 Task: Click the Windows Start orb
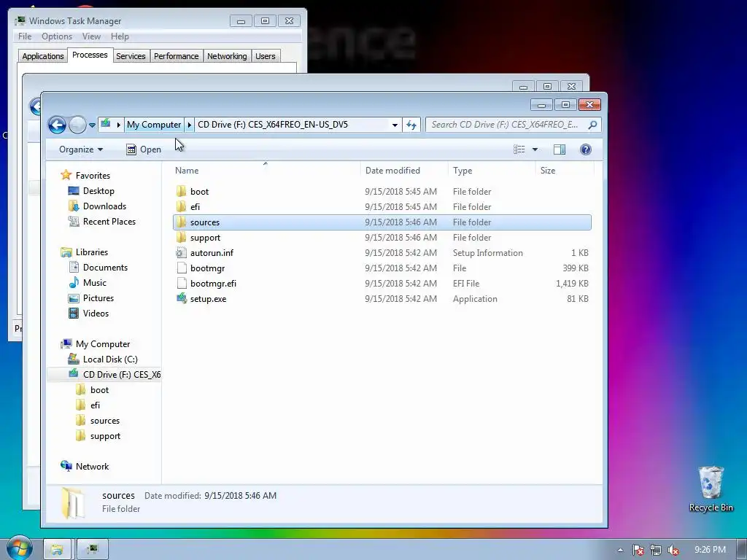tap(20, 548)
